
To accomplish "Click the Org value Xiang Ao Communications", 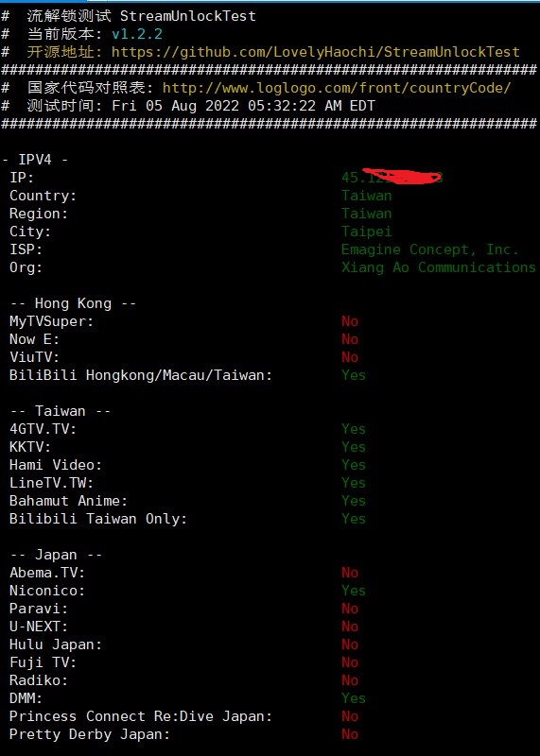I will [x=439, y=267].
